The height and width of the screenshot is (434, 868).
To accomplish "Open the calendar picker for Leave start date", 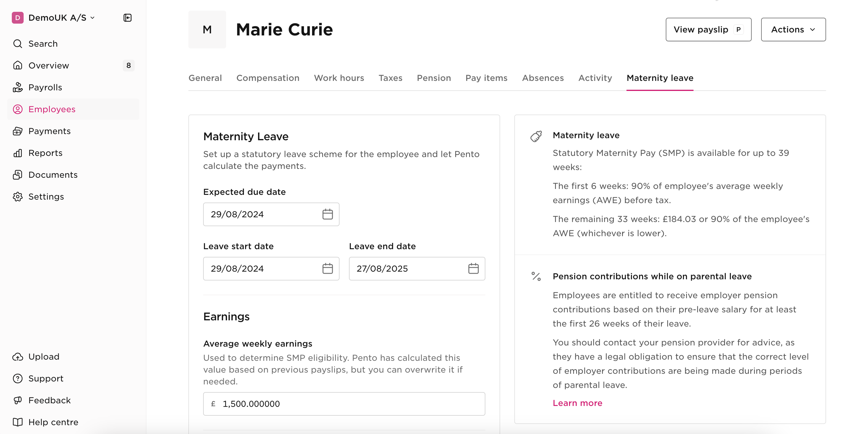I will point(327,268).
